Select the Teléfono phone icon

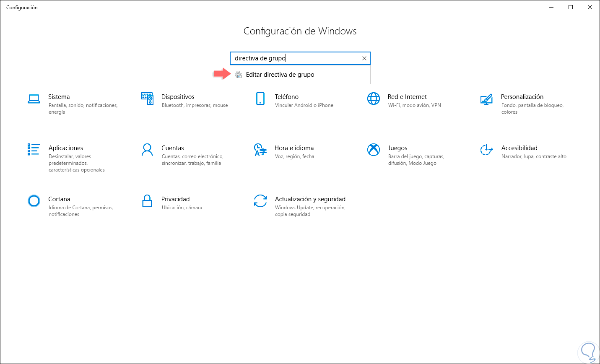pos(260,99)
